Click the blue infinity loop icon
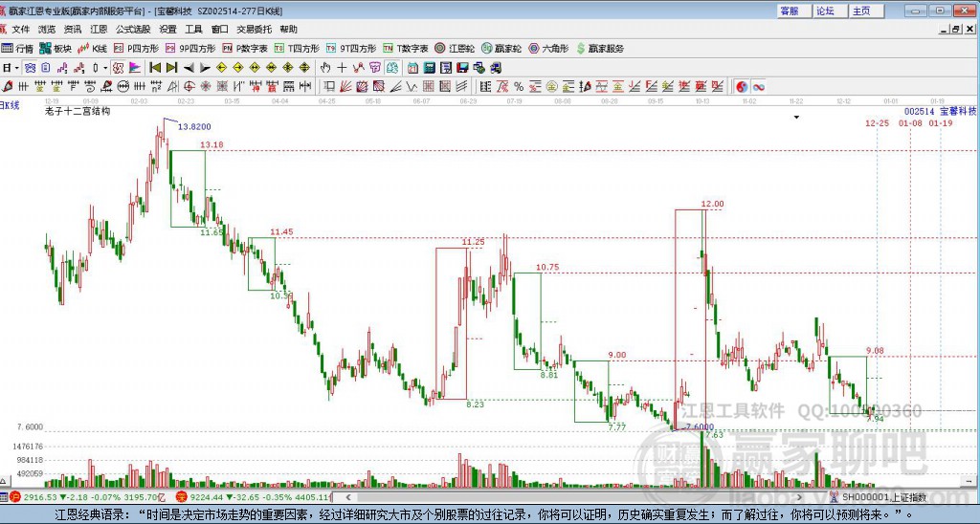The image size is (980, 524). (757, 87)
